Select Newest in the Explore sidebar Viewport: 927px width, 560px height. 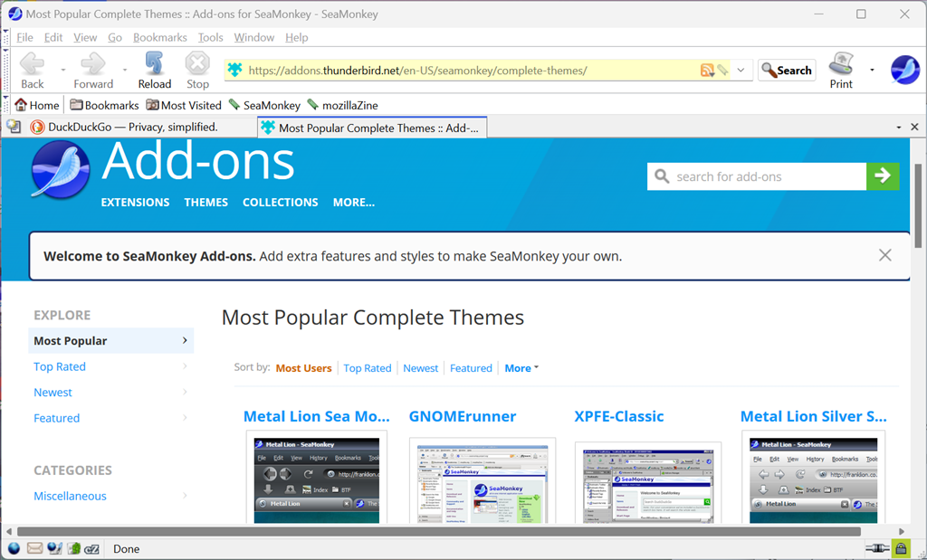click(x=111, y=393)
